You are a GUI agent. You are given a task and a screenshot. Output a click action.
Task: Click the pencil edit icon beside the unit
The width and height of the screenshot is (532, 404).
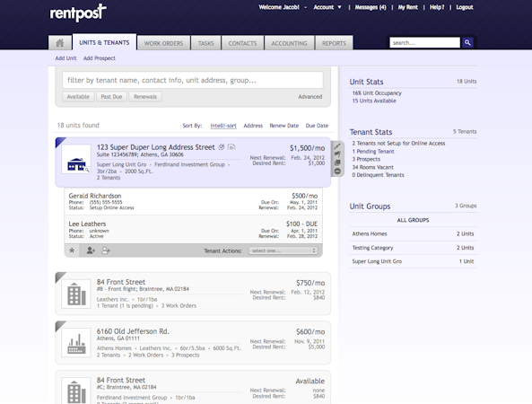tap(337, 146)
